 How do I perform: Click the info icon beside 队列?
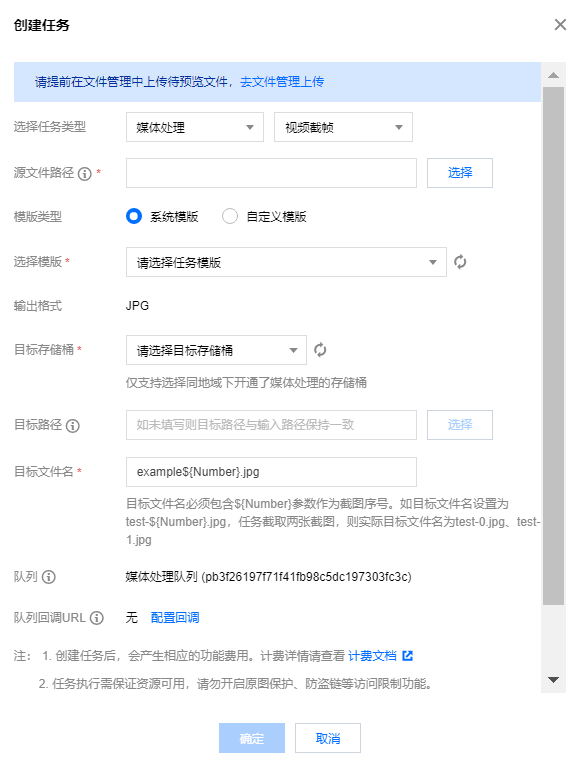coord(49,577)
